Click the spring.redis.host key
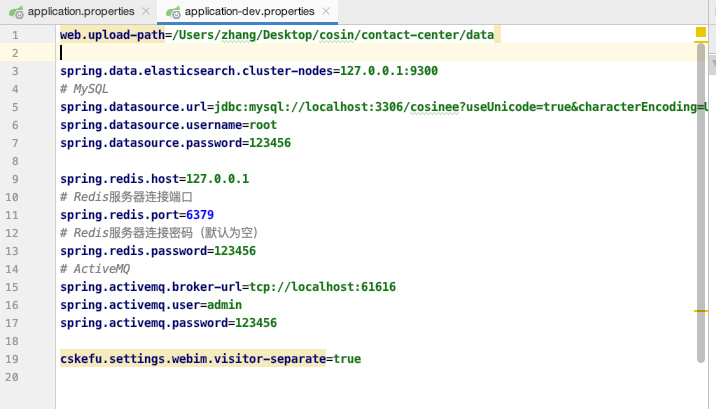 (119, 179)
